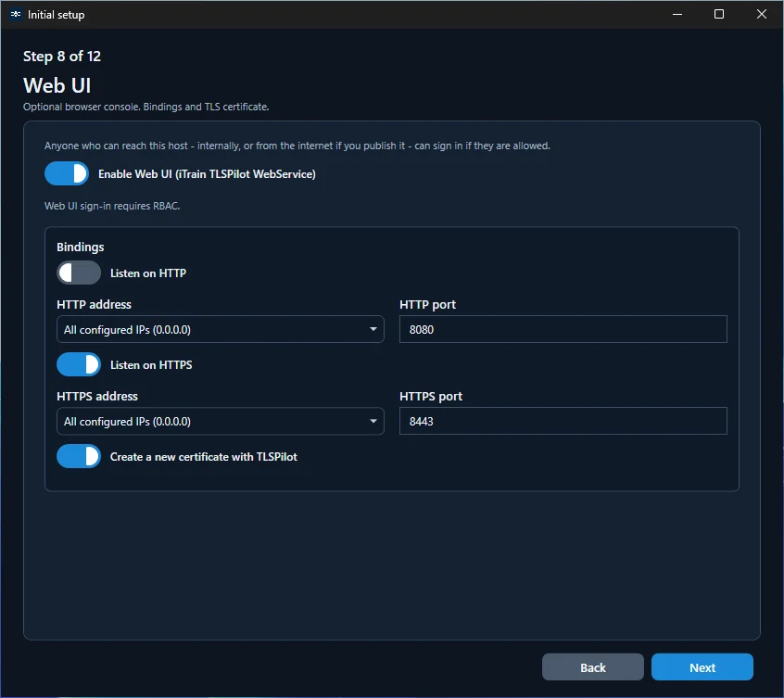Click the 'Bindings' section label
The height and width of the screenshot is (698, 784).
[x=81, y=247]
